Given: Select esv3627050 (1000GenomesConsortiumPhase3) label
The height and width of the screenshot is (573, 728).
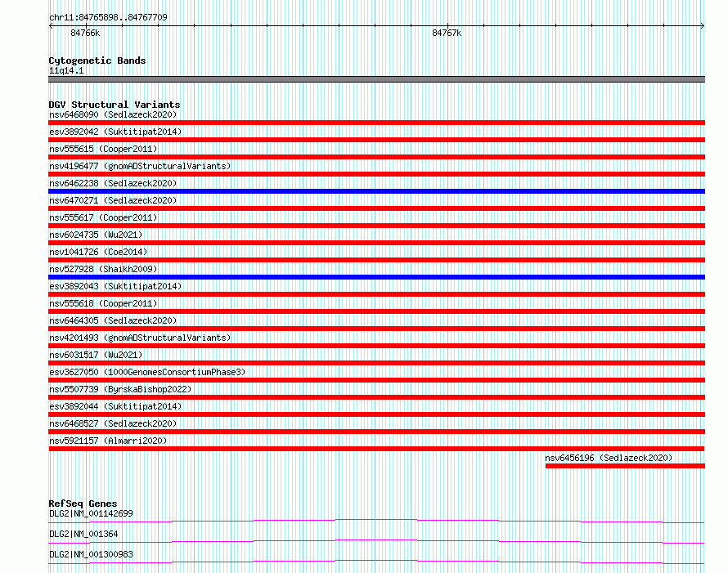Looking at the screenshot, I should click(147, 372).
